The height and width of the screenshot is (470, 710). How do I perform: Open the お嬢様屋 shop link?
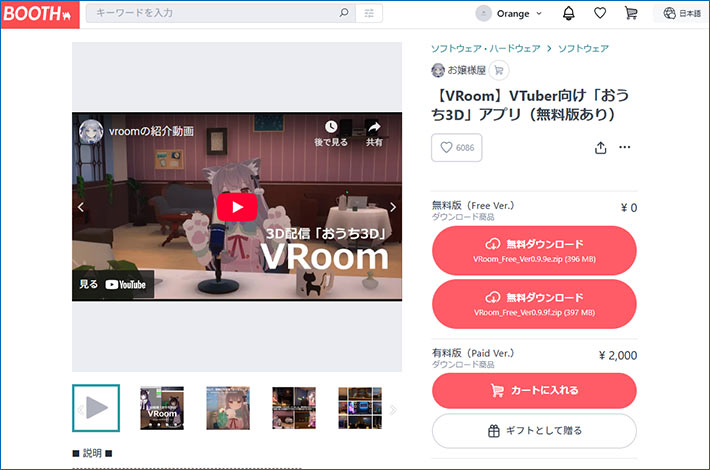(x=466, y=70)
